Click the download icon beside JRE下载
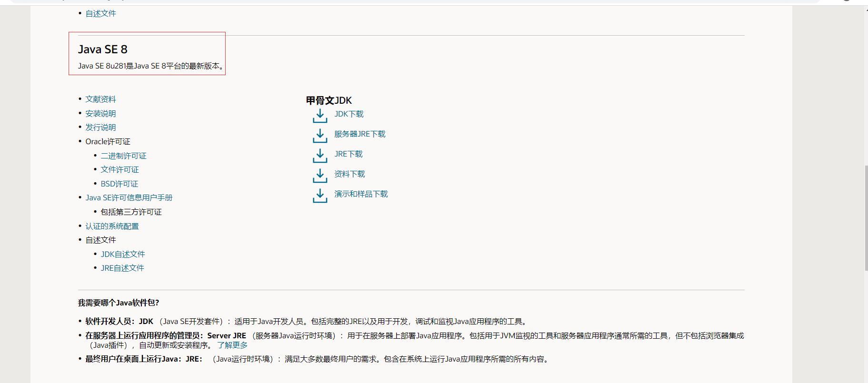The image size is (868, 383). tap(320, 156)
